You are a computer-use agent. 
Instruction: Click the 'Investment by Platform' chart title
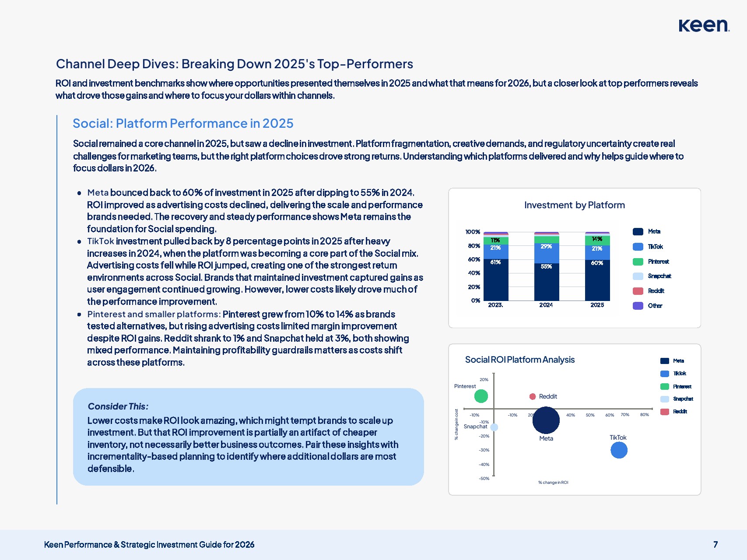point(574,205)
